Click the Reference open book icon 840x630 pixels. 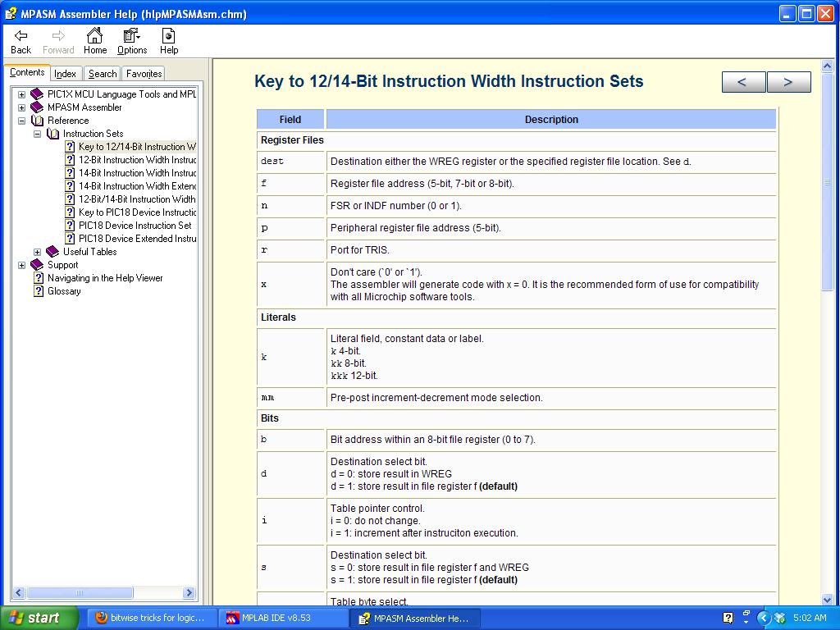pyautogui.click(x=37, y=121)
